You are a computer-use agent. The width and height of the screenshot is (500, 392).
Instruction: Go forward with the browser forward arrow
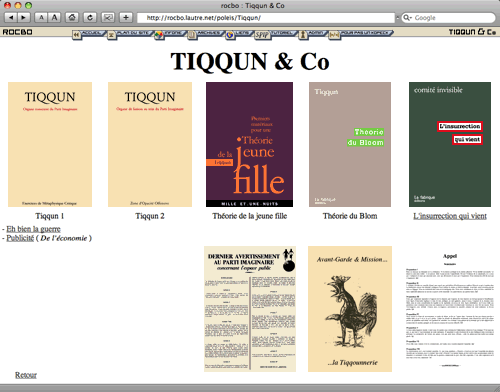(24, 17)
